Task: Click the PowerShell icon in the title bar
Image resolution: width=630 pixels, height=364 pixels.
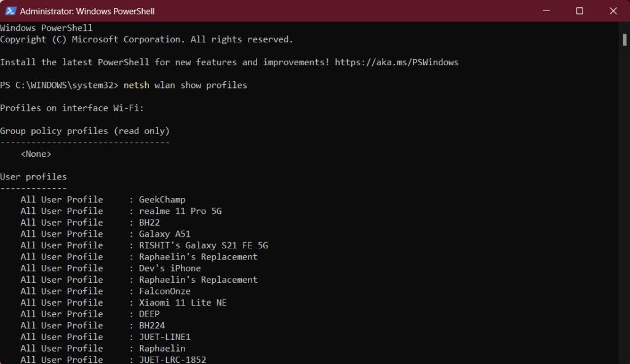Action: tap(10, 11)
